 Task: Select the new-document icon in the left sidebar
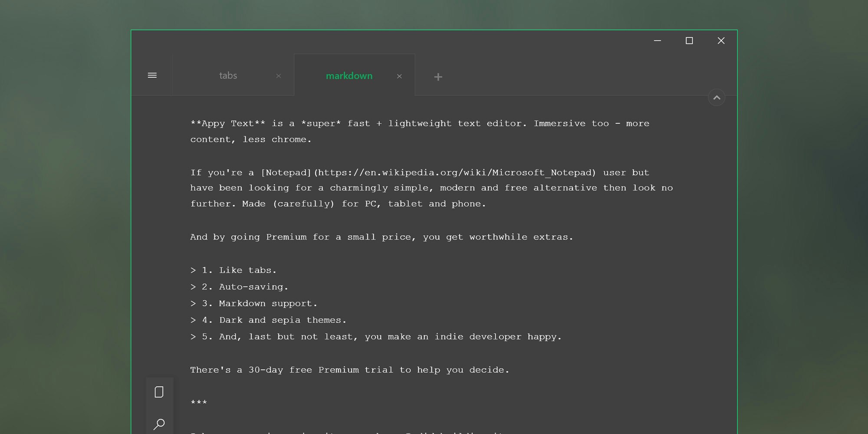click(x=159, y=391)
